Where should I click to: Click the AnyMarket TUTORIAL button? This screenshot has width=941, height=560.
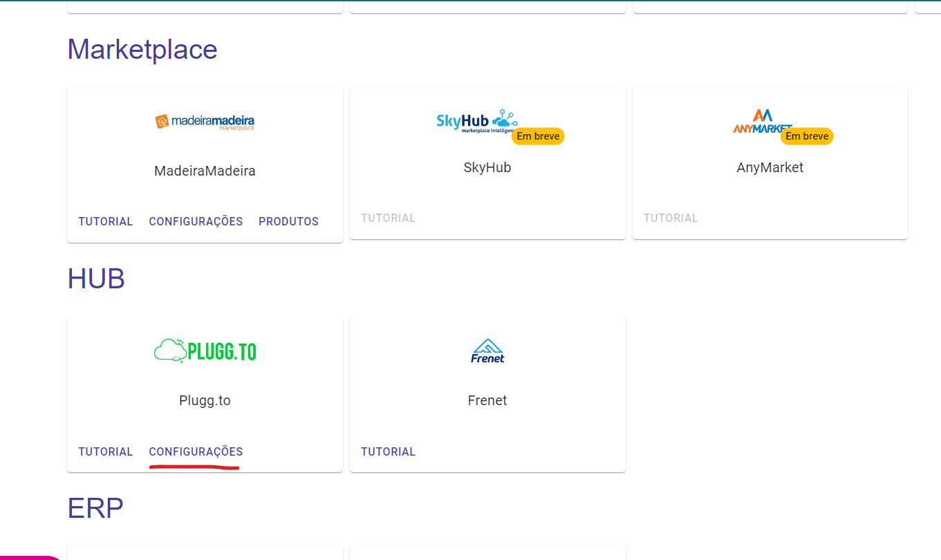click(671, 218)
